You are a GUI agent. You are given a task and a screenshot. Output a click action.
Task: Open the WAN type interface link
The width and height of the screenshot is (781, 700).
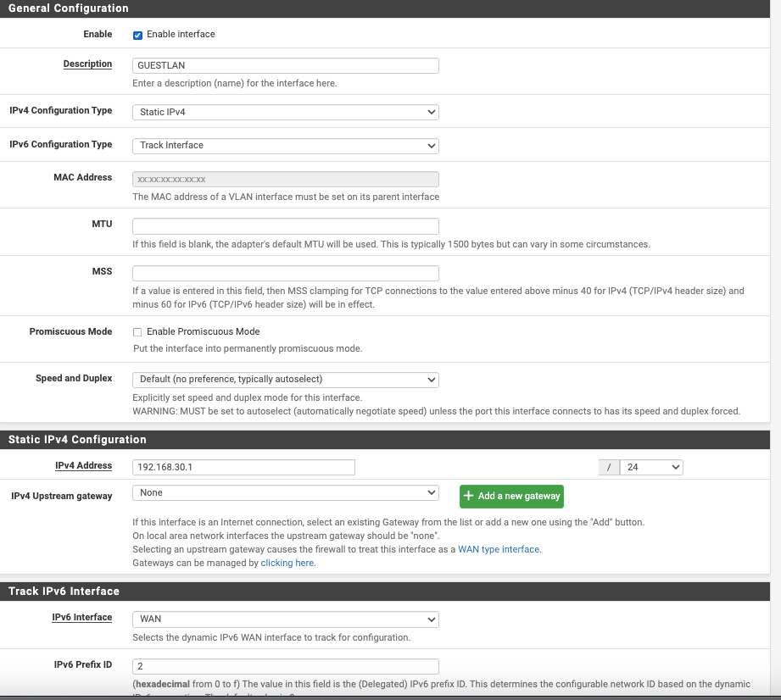tap(499, 549)
